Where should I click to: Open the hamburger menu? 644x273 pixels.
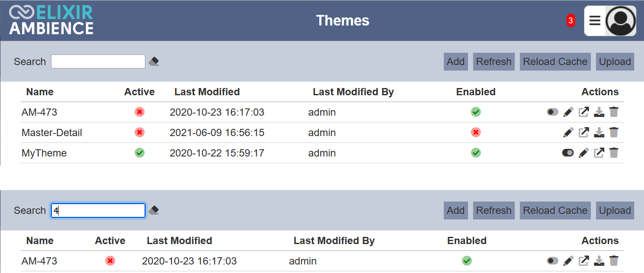tap(595, 20)
